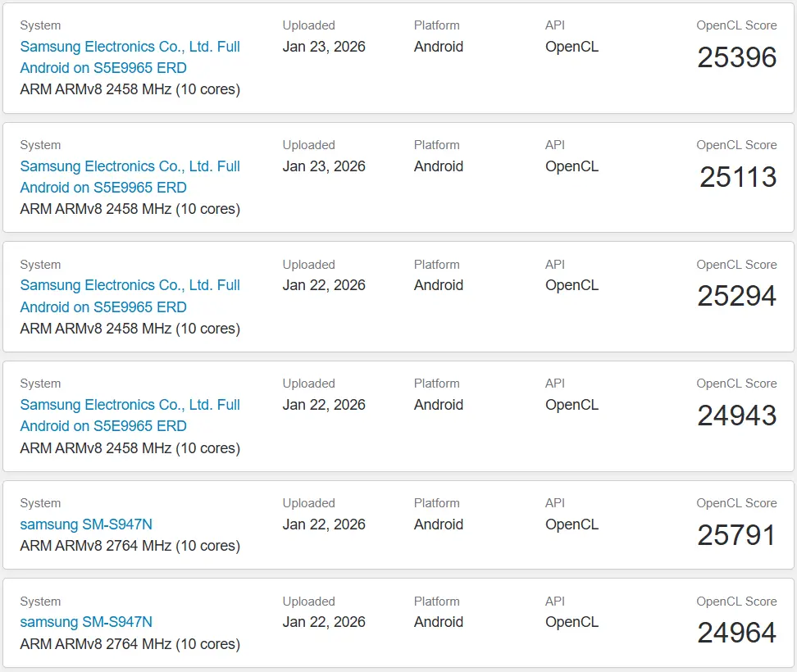Open the samsung SM-S947N result scoring 25791
Image resolution: width=797 pixels, height=672 pixels.
pyautogui.click(x=86, y=524)
